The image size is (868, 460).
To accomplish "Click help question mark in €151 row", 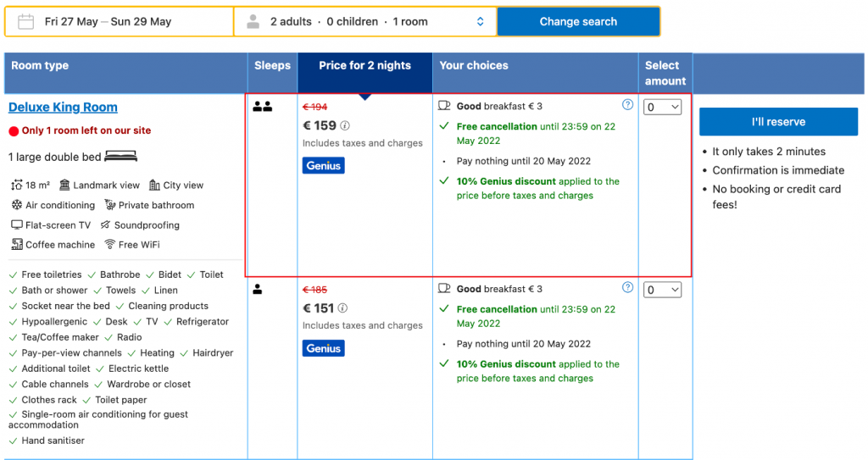I will pos(627,287).
